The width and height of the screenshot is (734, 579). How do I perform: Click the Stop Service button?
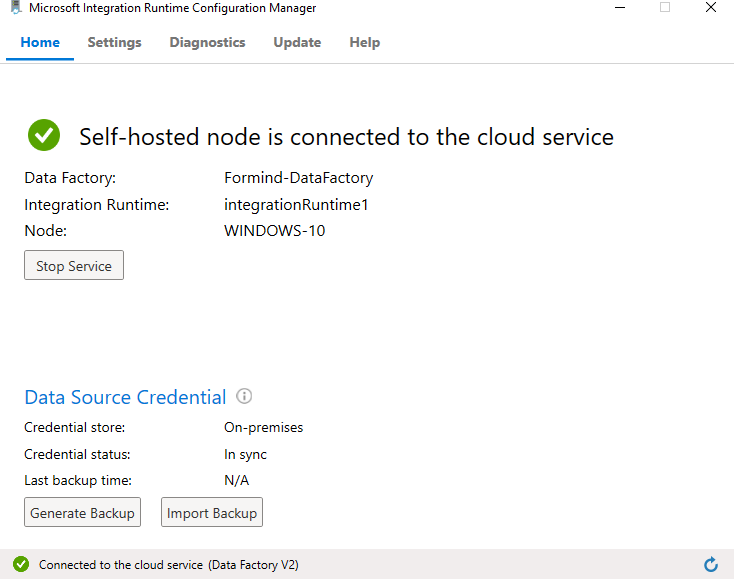74,265
